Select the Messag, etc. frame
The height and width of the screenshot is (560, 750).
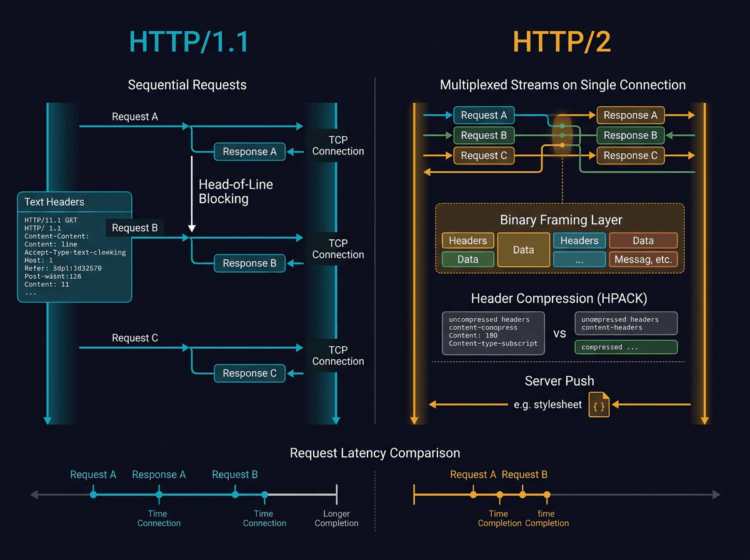[643, 259]
